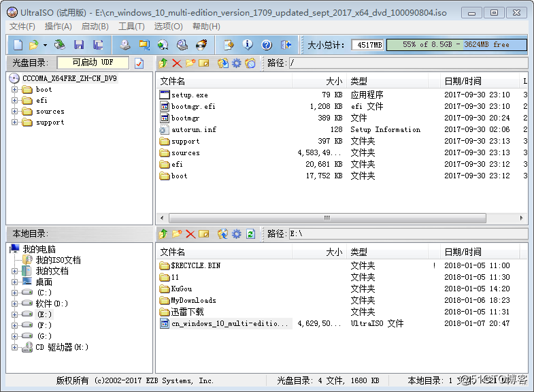
Task: Open the 工具(T) menu
Action: point(131,27)
